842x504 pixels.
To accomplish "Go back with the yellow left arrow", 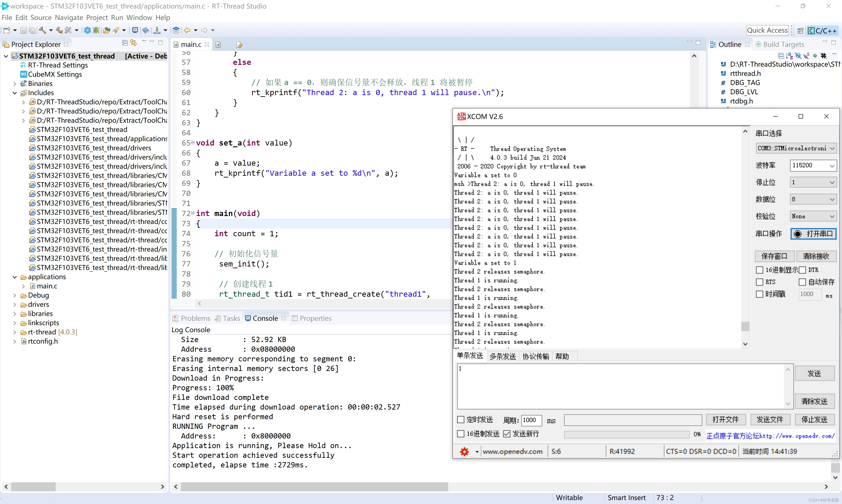I will click(187, 30).
